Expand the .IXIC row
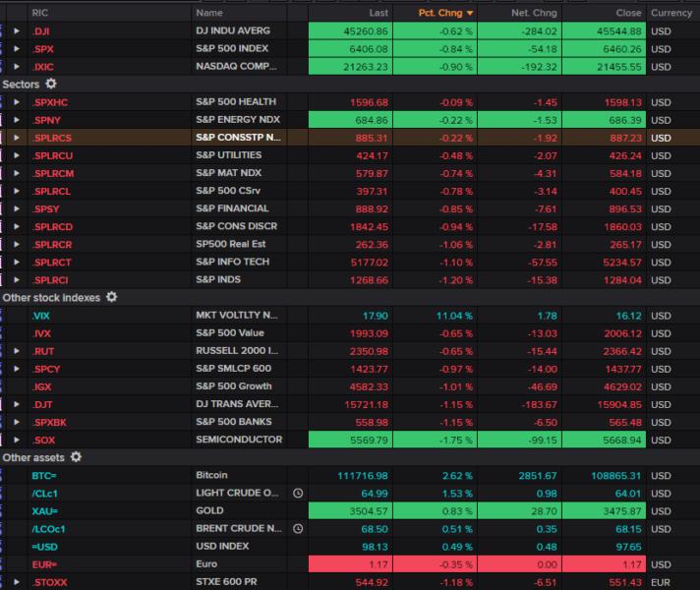Image resolution: width=700 pixels, height=590 pixels. pyautogui.click(x=17, y=67)
